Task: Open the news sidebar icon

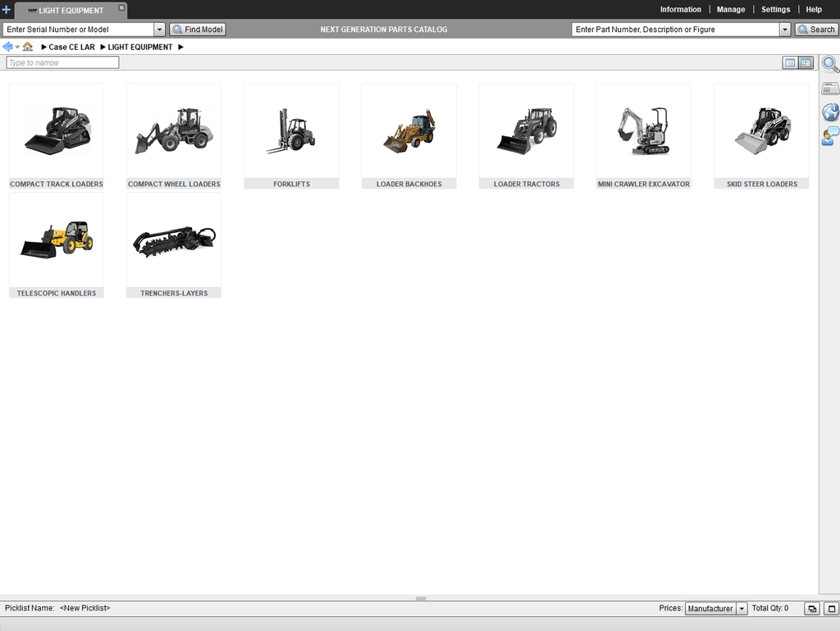Action: [830, 89]
